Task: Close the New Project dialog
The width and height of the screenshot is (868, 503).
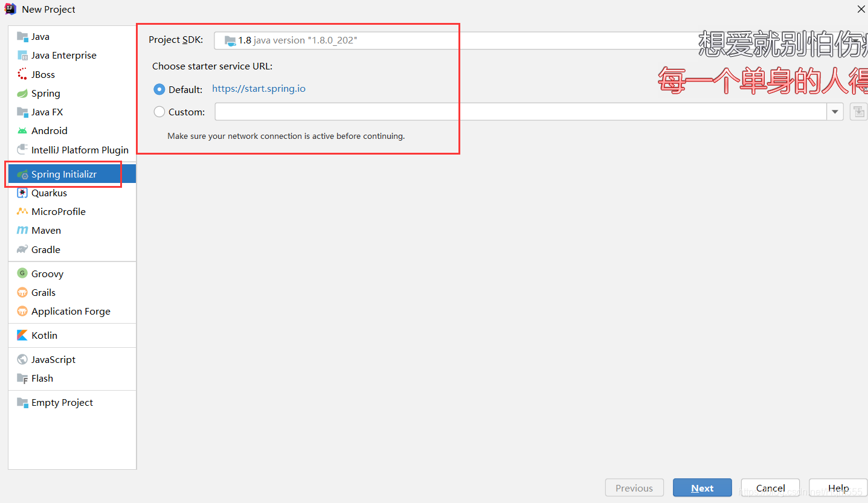Action: click(861, 9)
